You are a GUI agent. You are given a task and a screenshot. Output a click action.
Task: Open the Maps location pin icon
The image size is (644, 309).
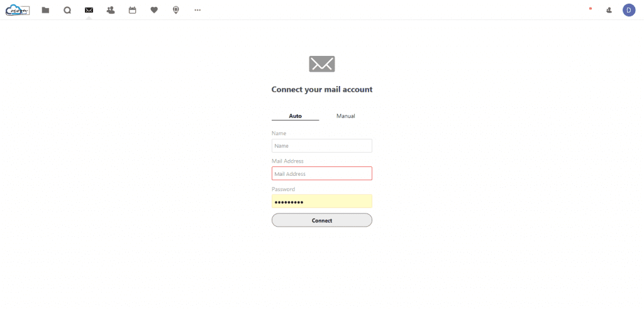(176, 10)
